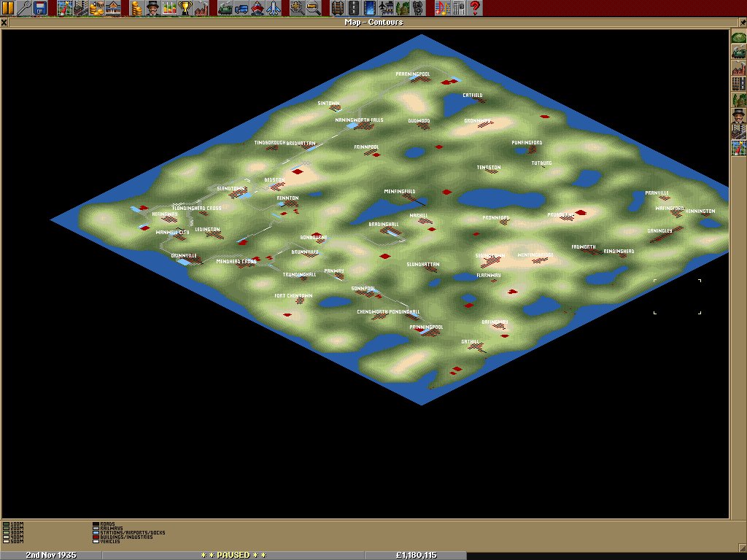Screen dimensions: 747x560
Task: Show the aircraft list via aeroplane icon
Action: coord(274,7)
